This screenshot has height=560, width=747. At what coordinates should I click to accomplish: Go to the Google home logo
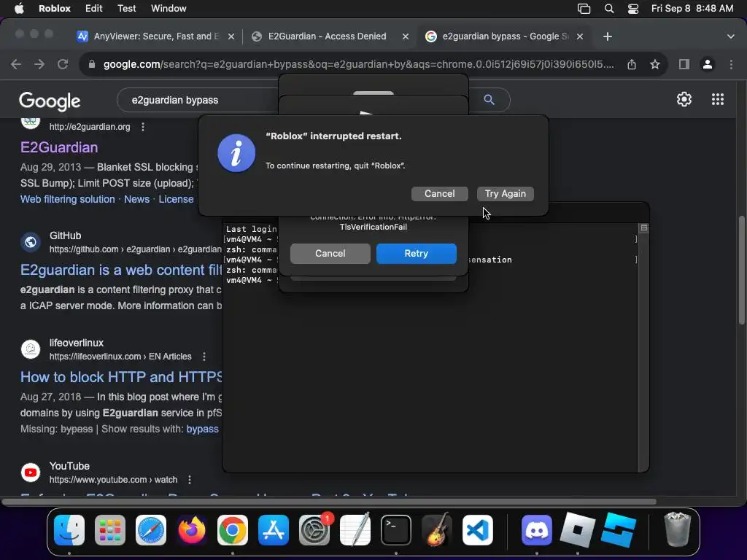pos(50,101)
